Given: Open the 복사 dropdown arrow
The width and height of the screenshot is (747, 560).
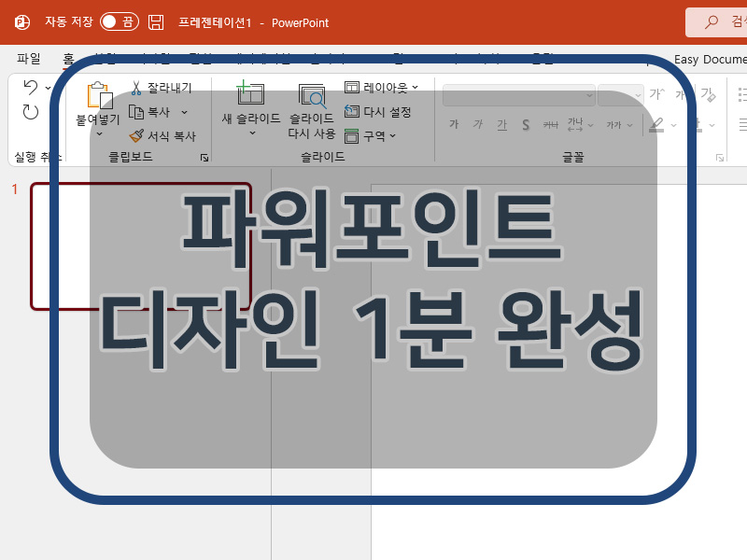Looking at the screenshot, I should pos(184,112).
